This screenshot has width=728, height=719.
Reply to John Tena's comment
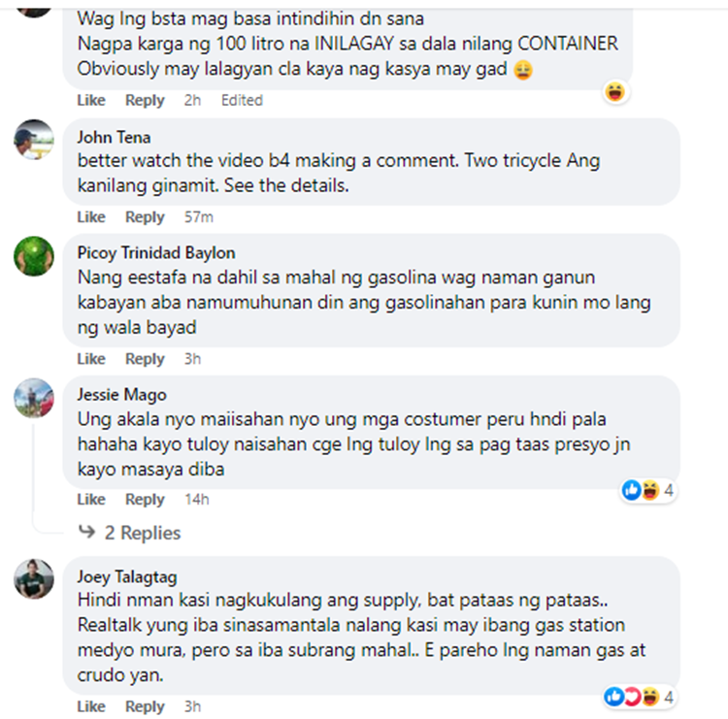click(145, 216)
